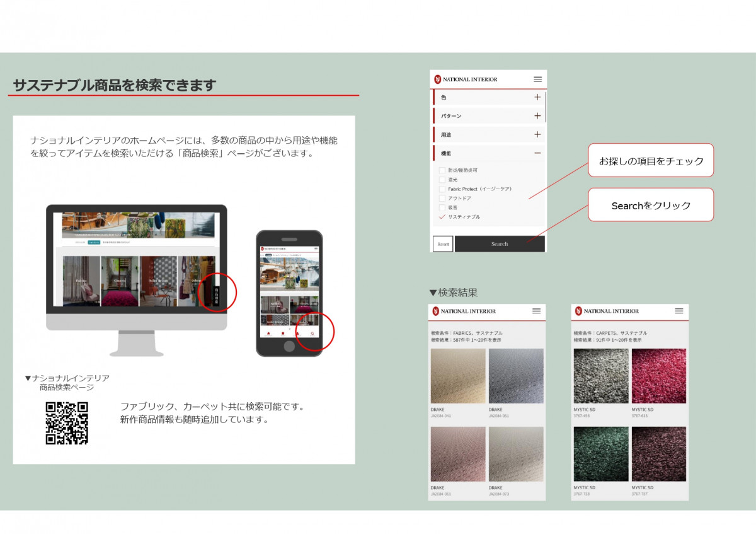Screen dimensions: 756x534
Task: Open hamburger menu in the filter panel
Action: (537, 79)
